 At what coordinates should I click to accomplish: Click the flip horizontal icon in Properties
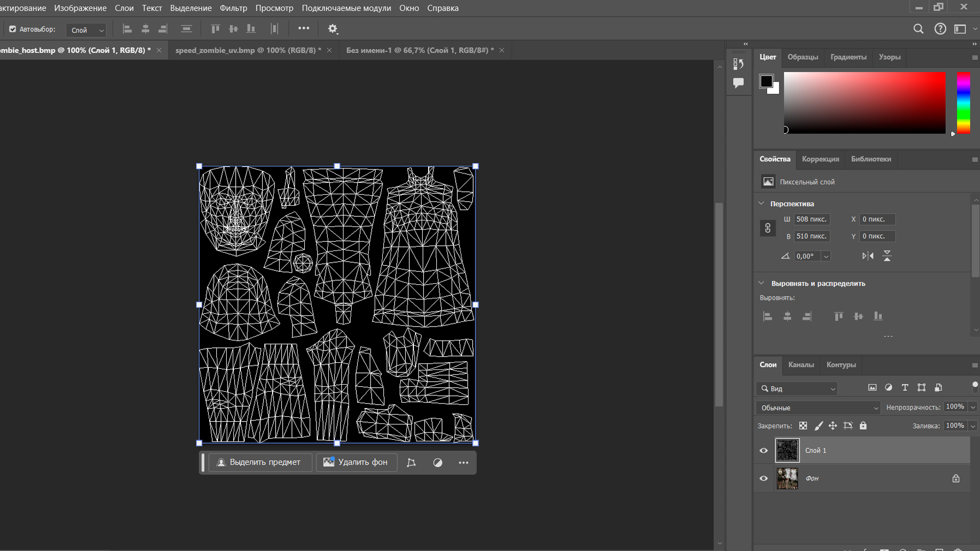point(868,256)
